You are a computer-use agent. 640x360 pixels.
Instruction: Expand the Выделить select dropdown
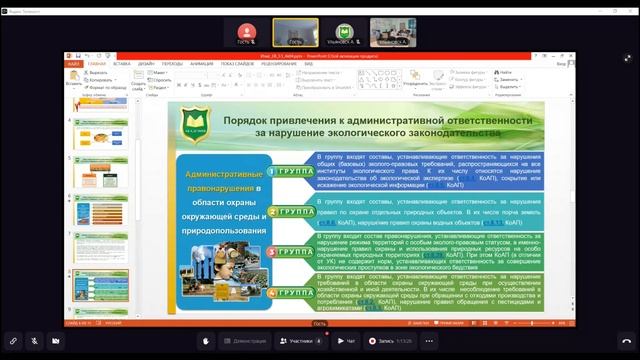coord(507,87)
